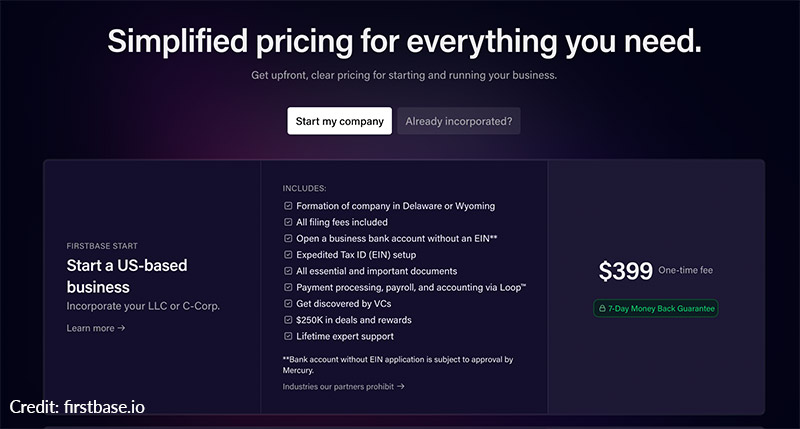Click check icon for Lifetime expert support
The image size is (800, 429).
[x=288, y=336]
